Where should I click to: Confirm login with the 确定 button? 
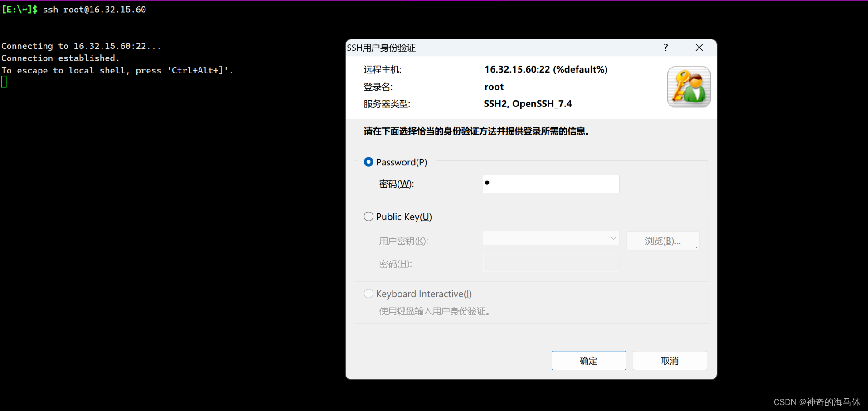[x=588, y=361]
